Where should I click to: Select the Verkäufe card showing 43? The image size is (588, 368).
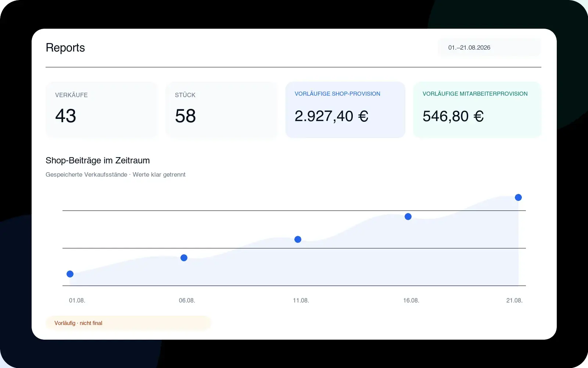coord(101,110)
